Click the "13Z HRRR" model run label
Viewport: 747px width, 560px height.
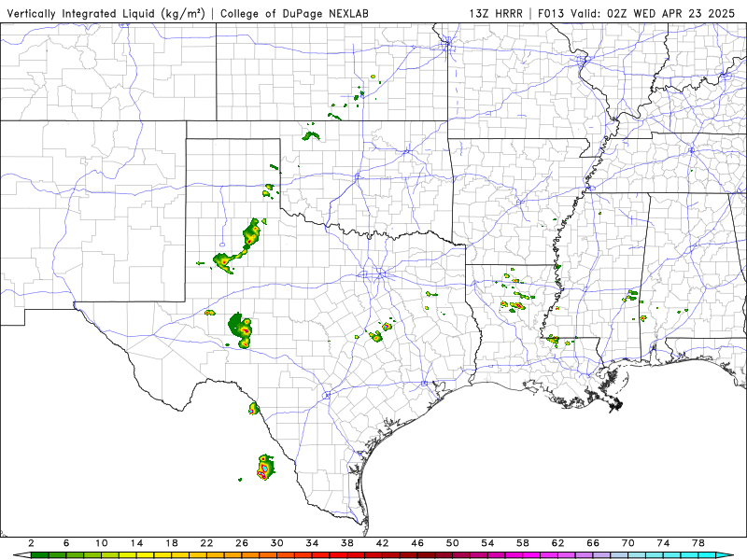click(496, 13)
